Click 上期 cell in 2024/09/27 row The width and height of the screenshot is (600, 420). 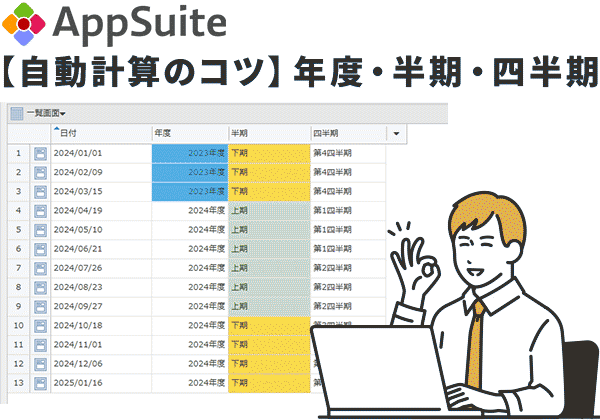pos(269,306)
